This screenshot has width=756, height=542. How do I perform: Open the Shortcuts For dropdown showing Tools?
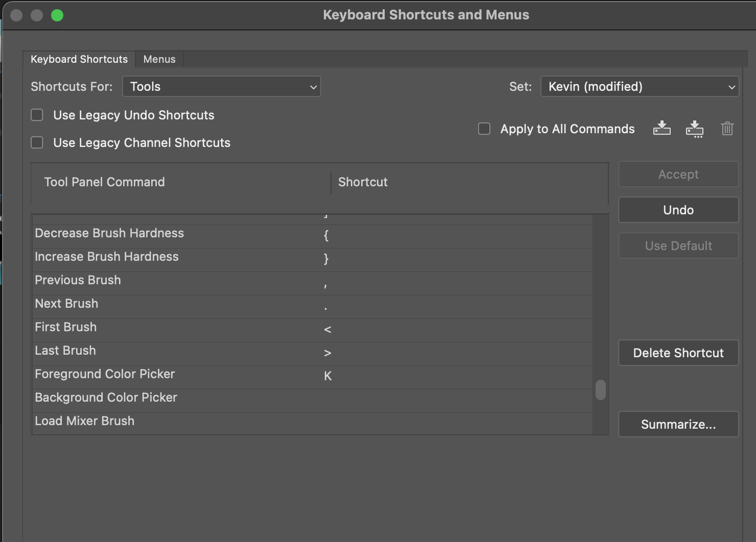(222, 86)
